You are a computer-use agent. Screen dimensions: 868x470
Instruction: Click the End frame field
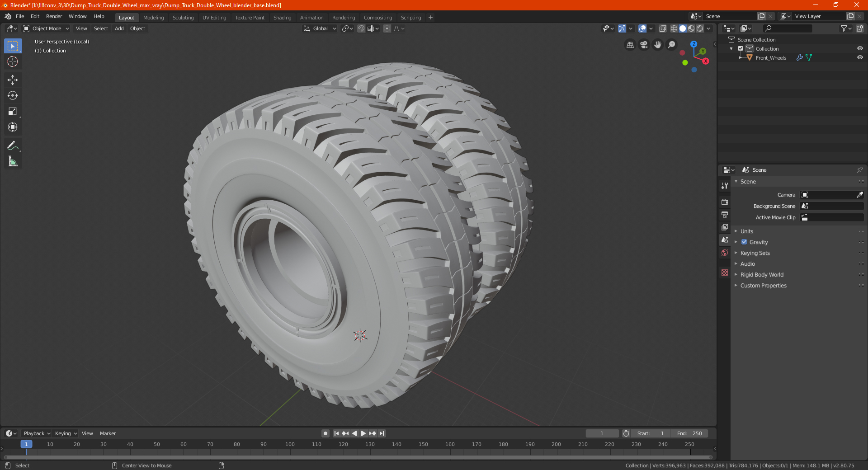[689, 433]
